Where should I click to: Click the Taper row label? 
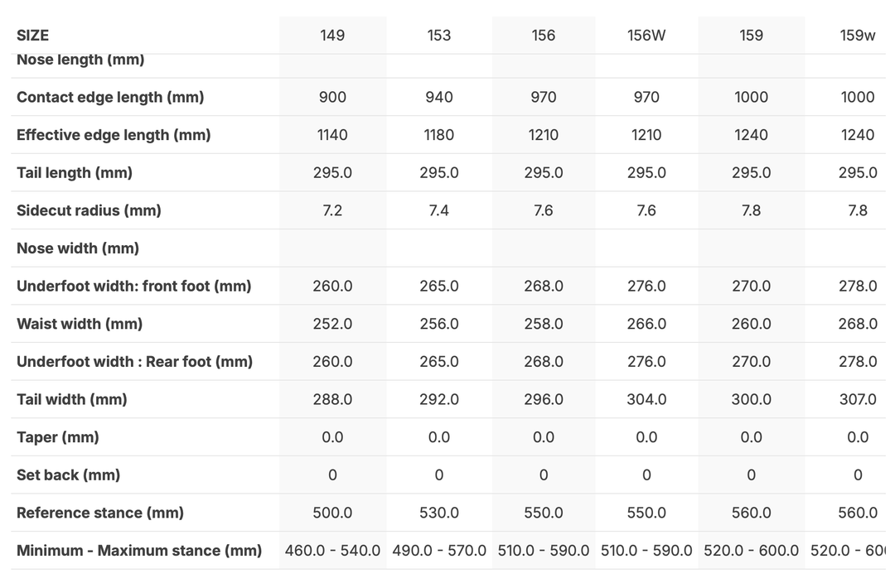(x=58, y=437)
